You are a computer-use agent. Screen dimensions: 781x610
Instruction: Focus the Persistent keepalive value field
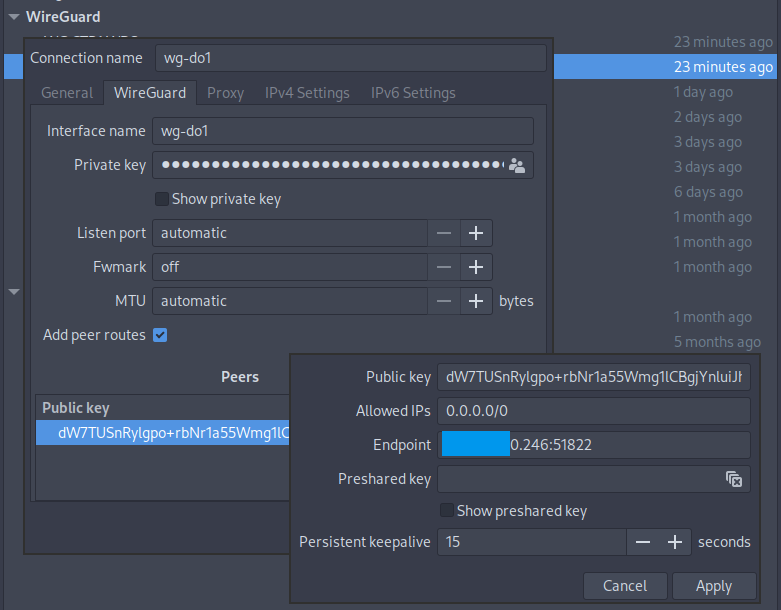(x=532, y=542)
